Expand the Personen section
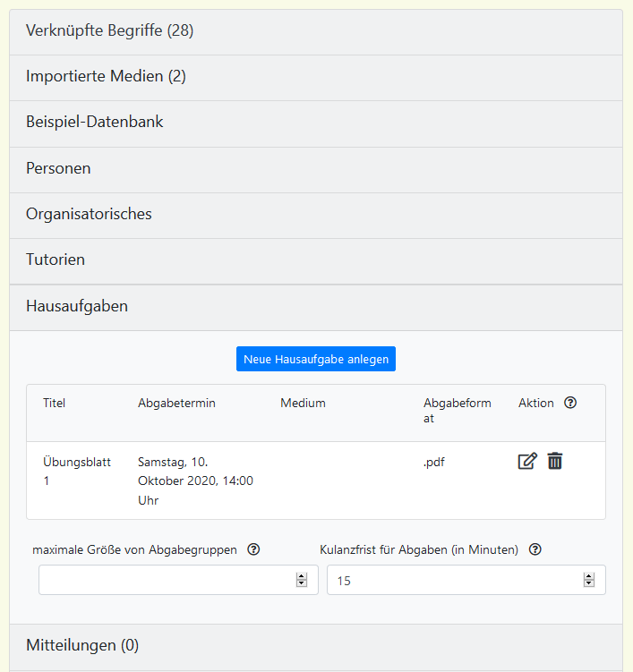Viewport: 633px width, 672px height. tap(58, 168)
